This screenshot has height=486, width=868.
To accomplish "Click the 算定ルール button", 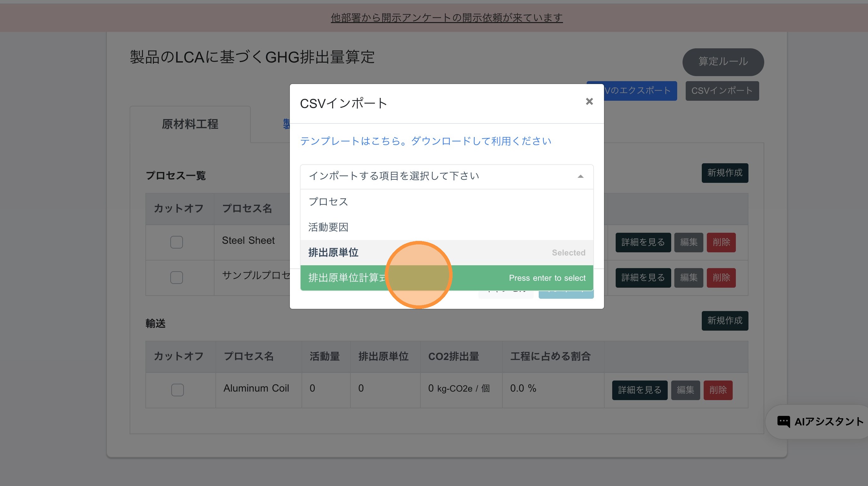I will (723, 62).
